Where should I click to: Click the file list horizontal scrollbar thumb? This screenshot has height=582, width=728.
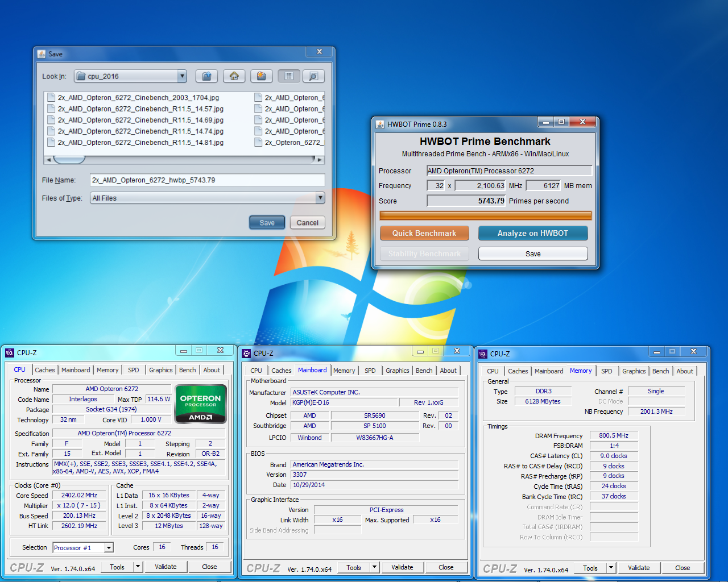point(69,160)
